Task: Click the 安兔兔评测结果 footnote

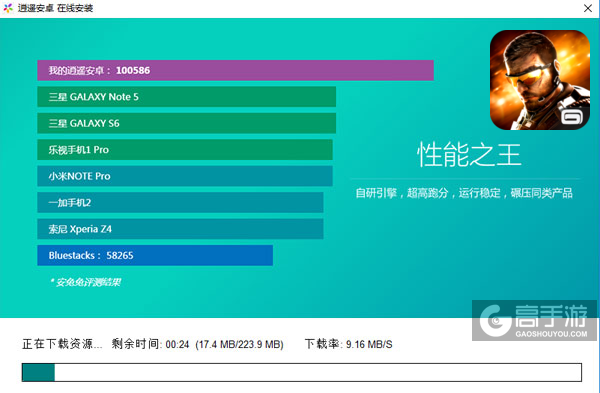Action: point(85,282)
